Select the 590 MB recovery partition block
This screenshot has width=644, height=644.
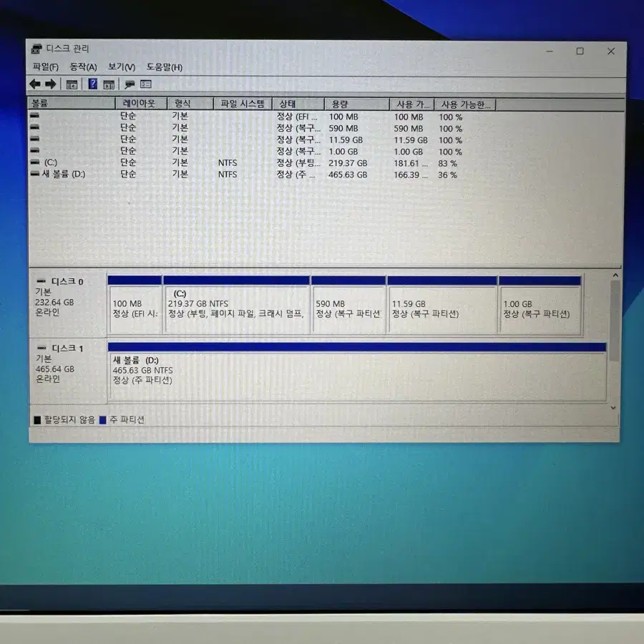tap(348, 305)
